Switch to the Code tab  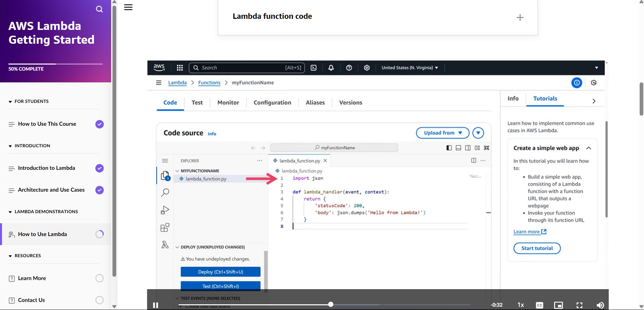tap(170, 103)
